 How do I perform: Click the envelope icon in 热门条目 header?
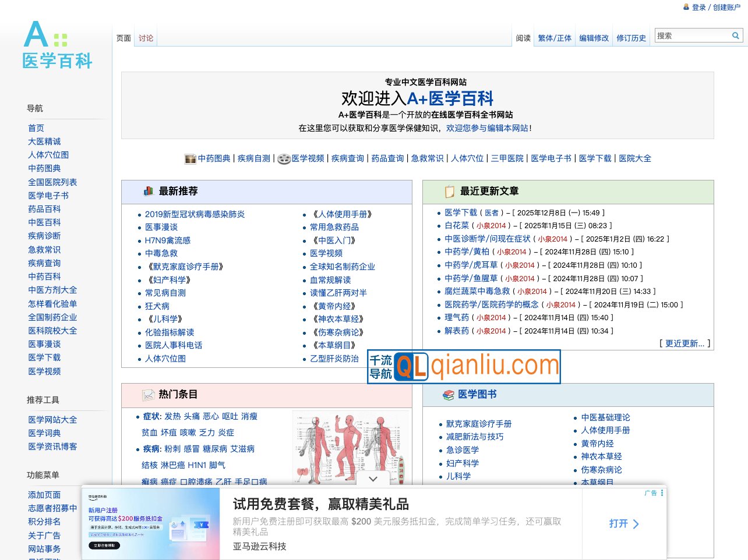(148, 395)
